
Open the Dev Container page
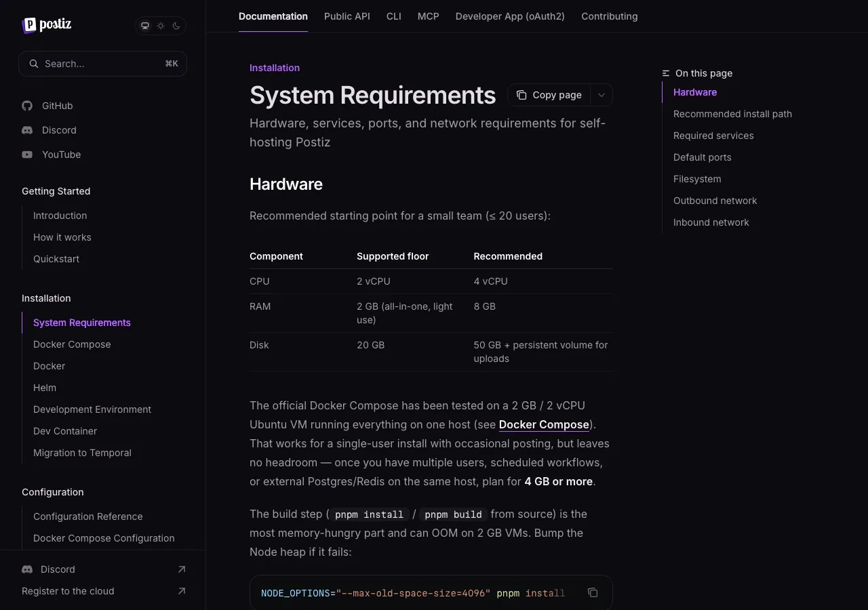(65, 431)
